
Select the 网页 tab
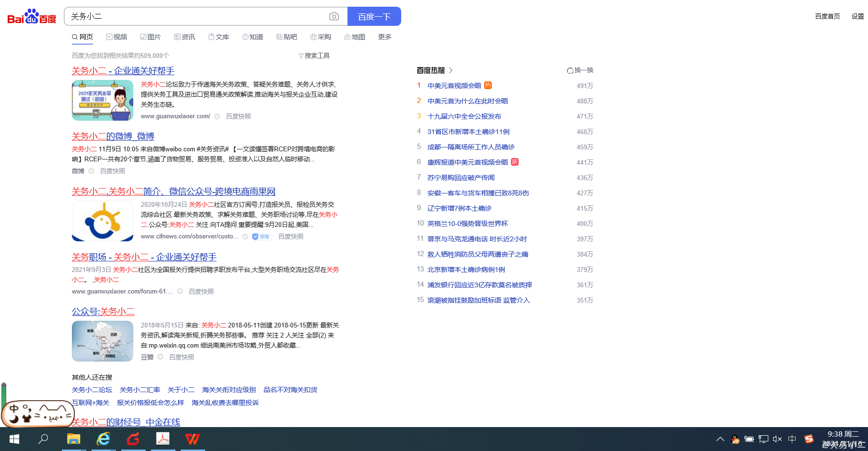coord(82,37)
